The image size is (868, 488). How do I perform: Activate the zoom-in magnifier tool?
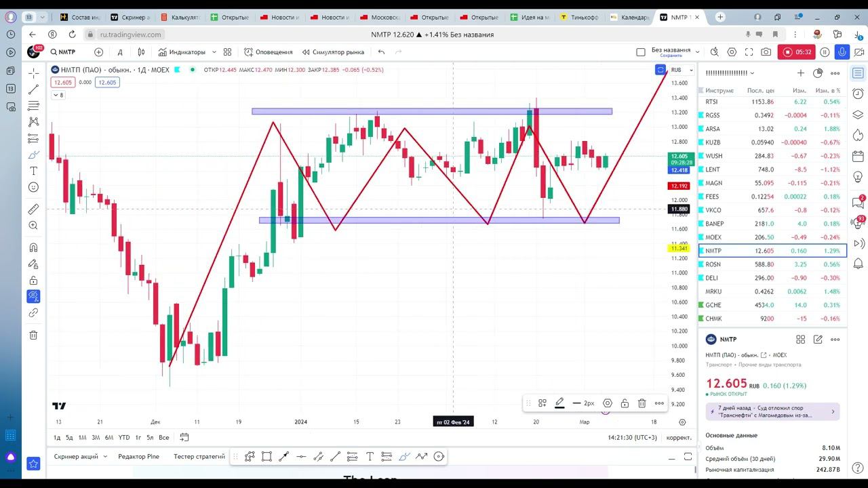tap(33, 225)
